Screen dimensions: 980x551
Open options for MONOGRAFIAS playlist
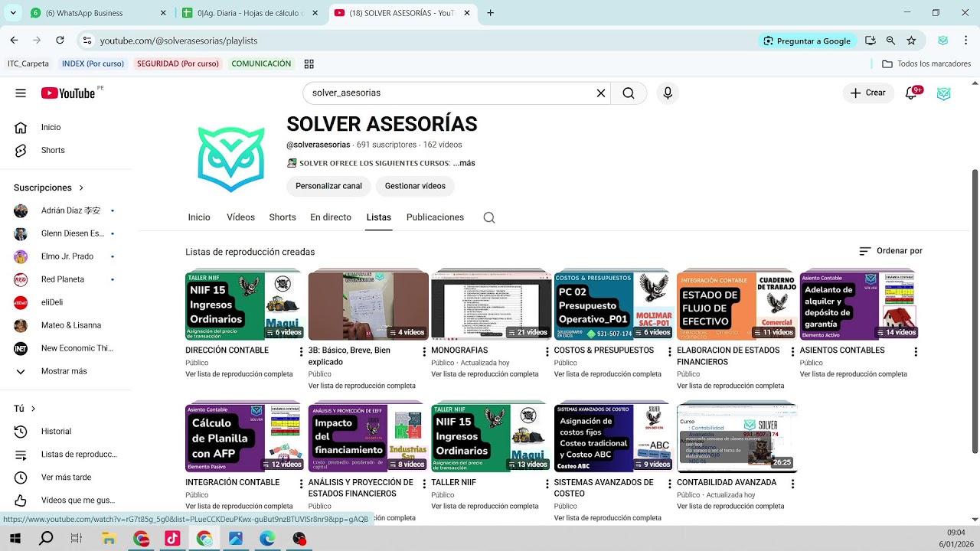[x=547, y=352]
